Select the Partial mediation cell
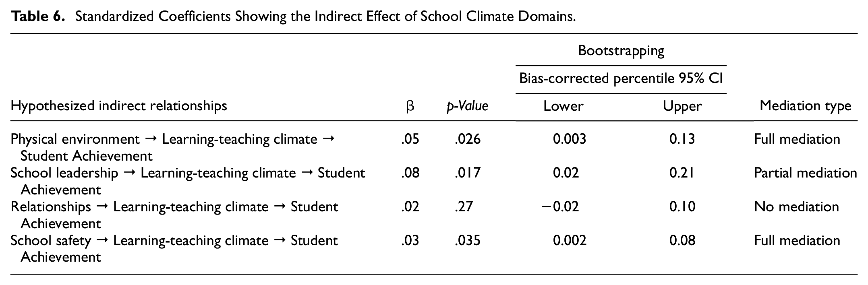 pos(805,173)
